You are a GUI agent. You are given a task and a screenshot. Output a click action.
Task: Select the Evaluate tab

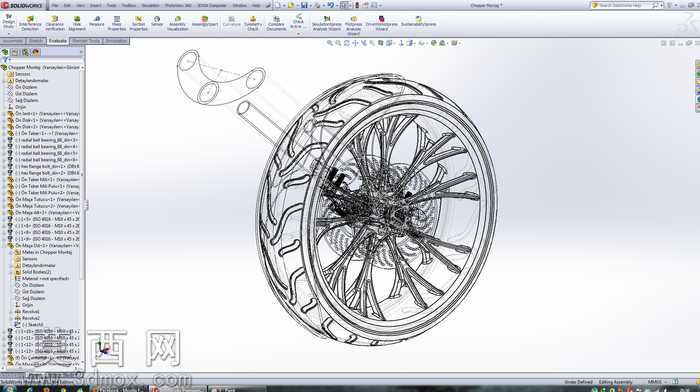pos(58,41)
